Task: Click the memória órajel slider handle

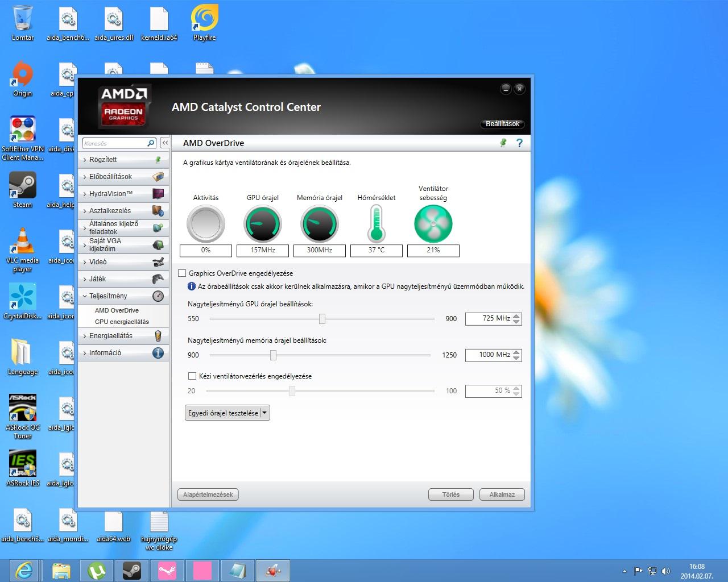Action: coord(273,355)
